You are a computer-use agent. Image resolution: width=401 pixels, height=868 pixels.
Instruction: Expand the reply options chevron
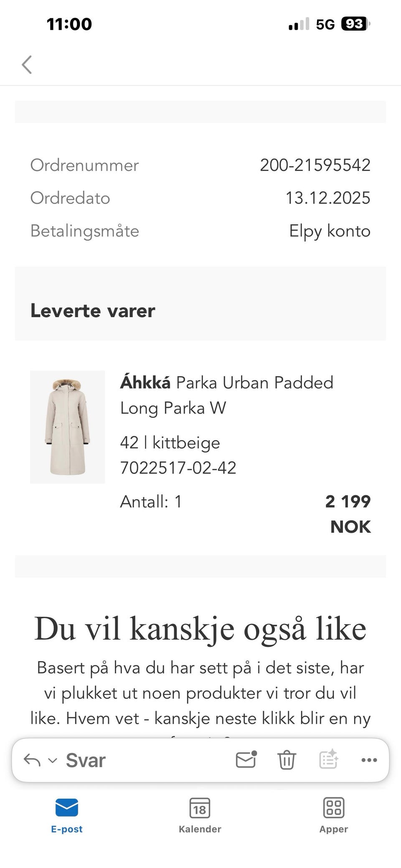coord(53,760)
